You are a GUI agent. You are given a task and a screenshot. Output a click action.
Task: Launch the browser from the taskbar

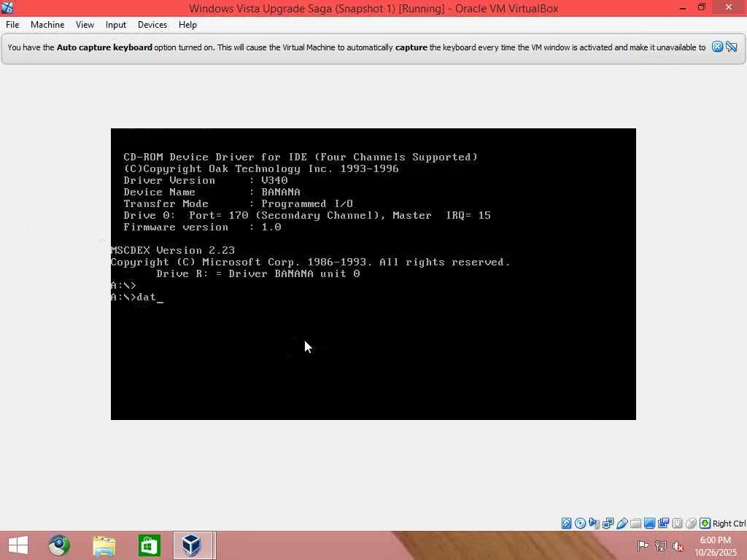[58, 545]
